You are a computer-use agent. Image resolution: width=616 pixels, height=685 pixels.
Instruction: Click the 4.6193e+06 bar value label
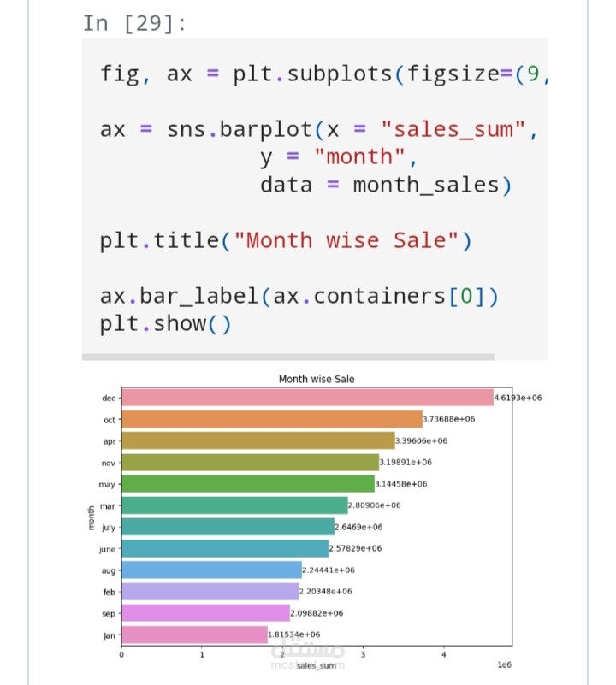pyautogui.click(x=518, y=398)
